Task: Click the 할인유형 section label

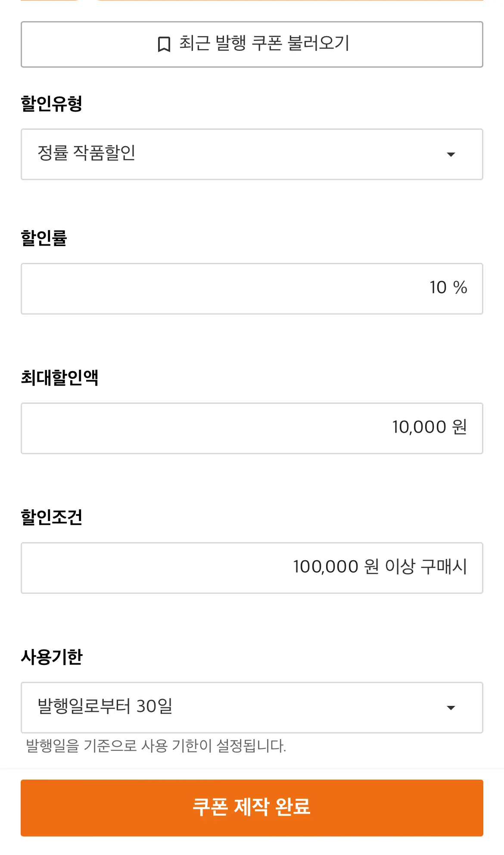Action: point(51,103)
